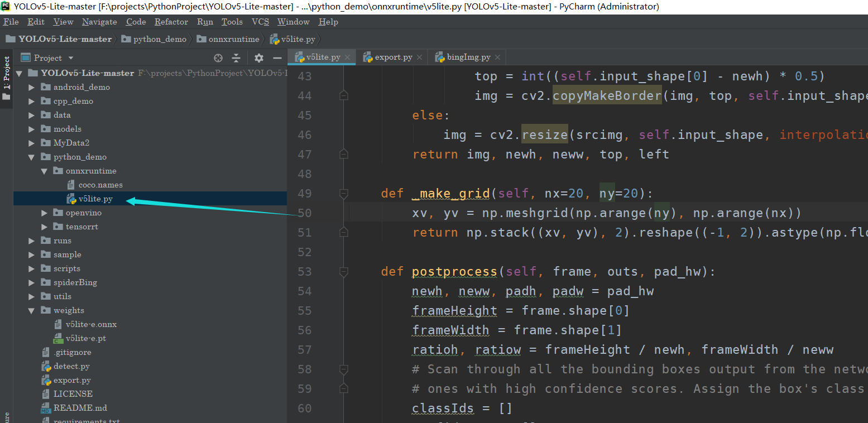The height and width of the screenshot is (423, 868).
Task: Fold the postprocess method at line 53
Action: (x=344, y=272)
